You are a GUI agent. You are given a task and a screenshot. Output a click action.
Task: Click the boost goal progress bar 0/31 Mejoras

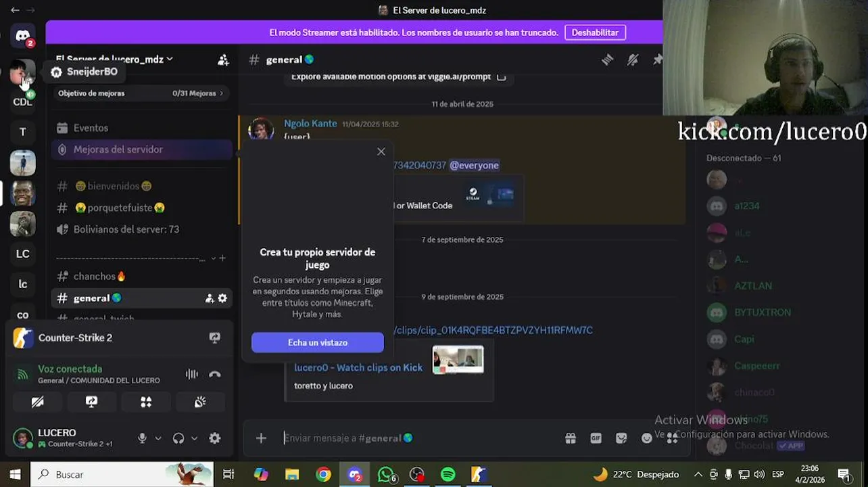click(141, 93)
